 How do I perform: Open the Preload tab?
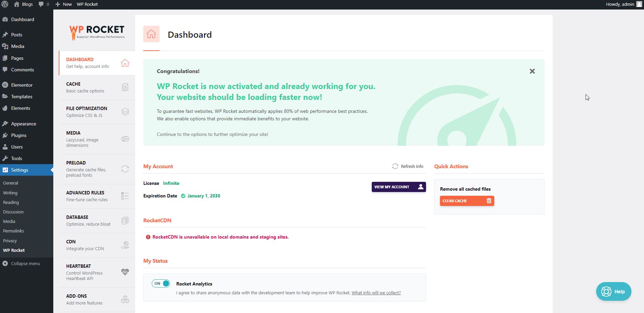[97, 169]
